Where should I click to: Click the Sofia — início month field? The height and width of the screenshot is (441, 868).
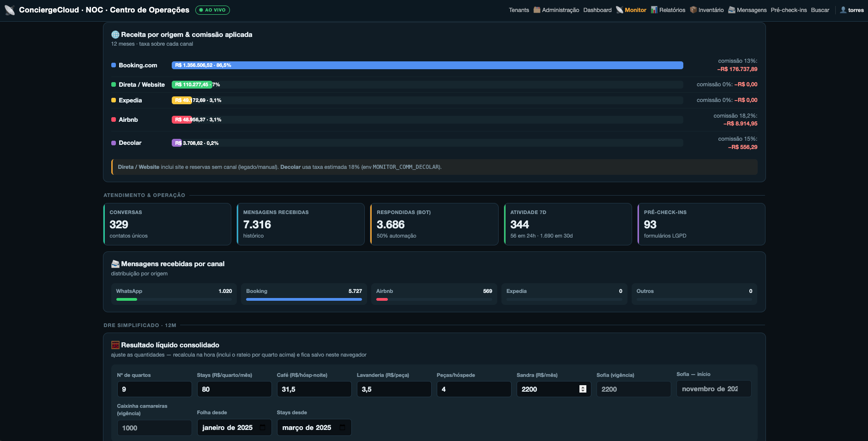coord(714,388)
